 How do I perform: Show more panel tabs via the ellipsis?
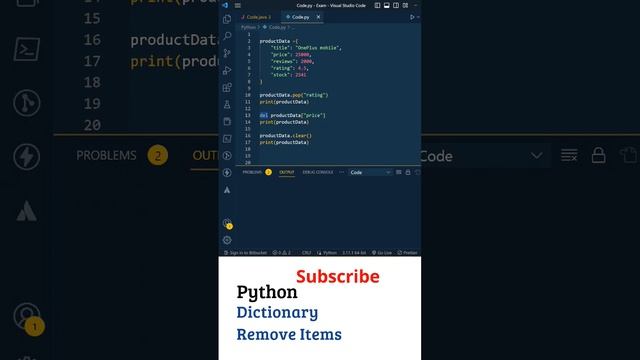341,172
